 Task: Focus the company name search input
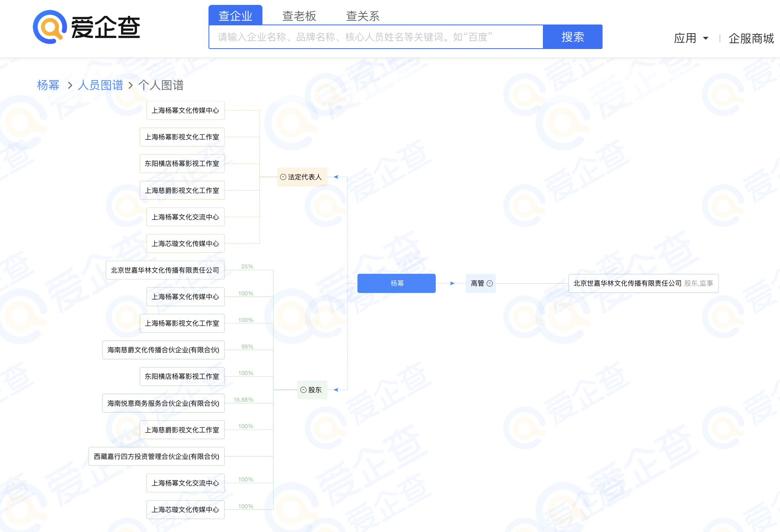pos(376,37)
